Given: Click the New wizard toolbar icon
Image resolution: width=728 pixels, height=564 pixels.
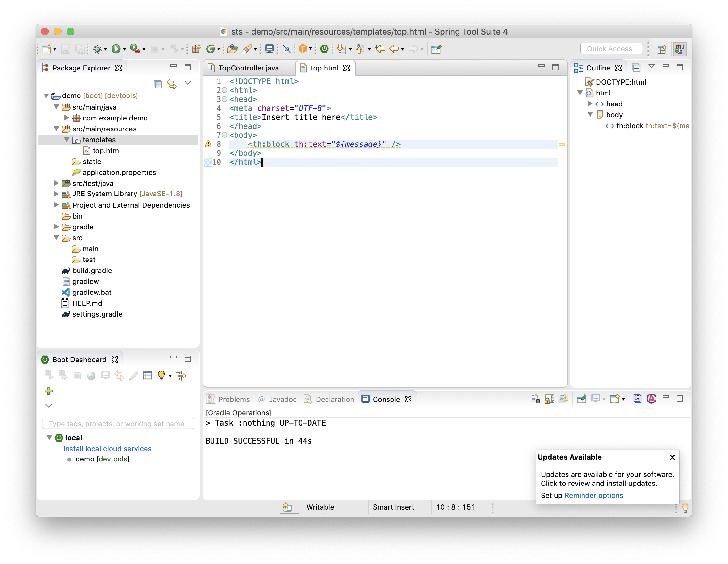Looking at the screenshot, I should 46,49.
